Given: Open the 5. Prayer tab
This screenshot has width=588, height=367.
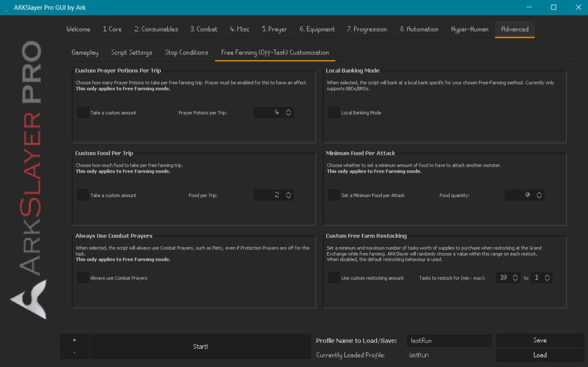Looking at the screenshot, I should point(274,29).
